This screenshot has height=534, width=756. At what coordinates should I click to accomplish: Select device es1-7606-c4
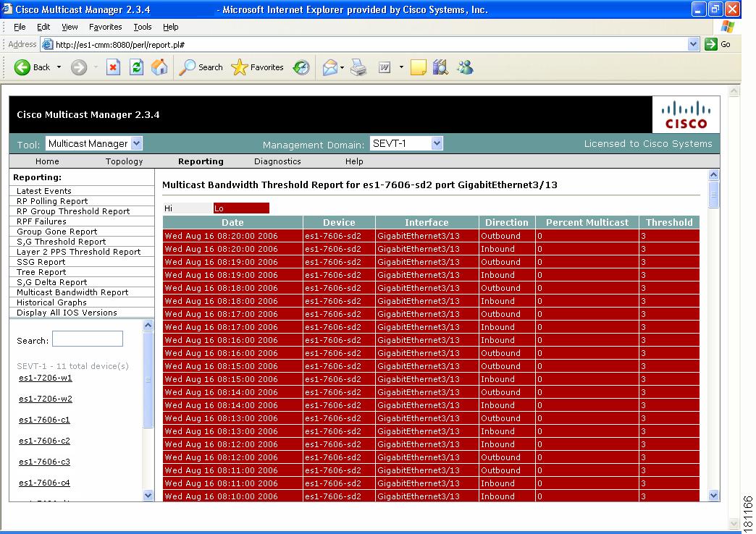[44, 483]
